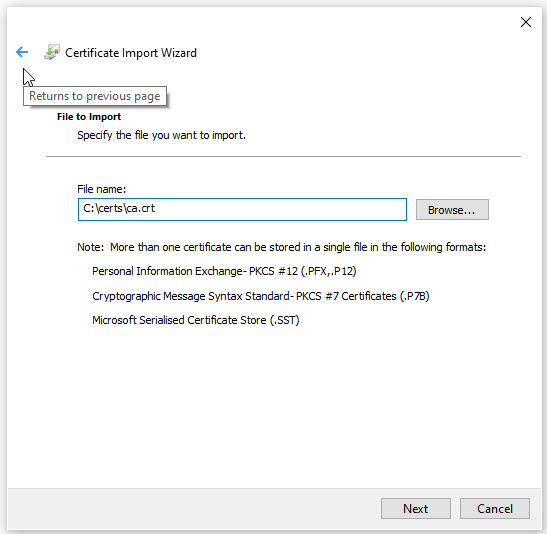The width and height of the screenshot is (547, 534).
Task: Click the 'Certificate Import Wizard' title text
Action: [131, 53]
